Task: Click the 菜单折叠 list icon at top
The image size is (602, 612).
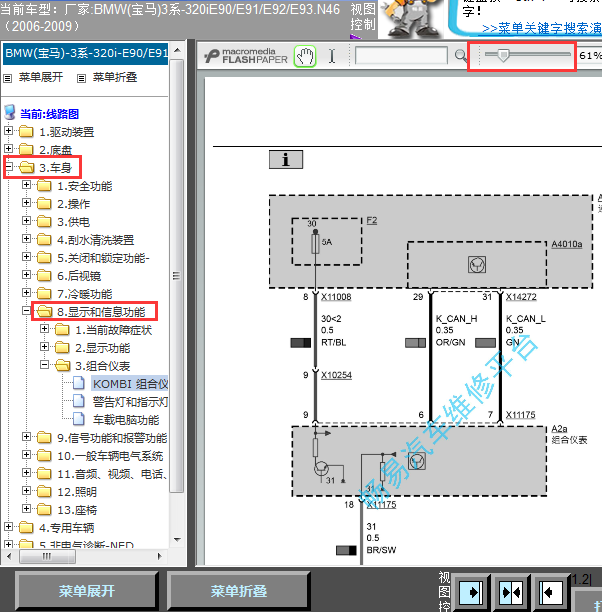Action: pos(81,78)
